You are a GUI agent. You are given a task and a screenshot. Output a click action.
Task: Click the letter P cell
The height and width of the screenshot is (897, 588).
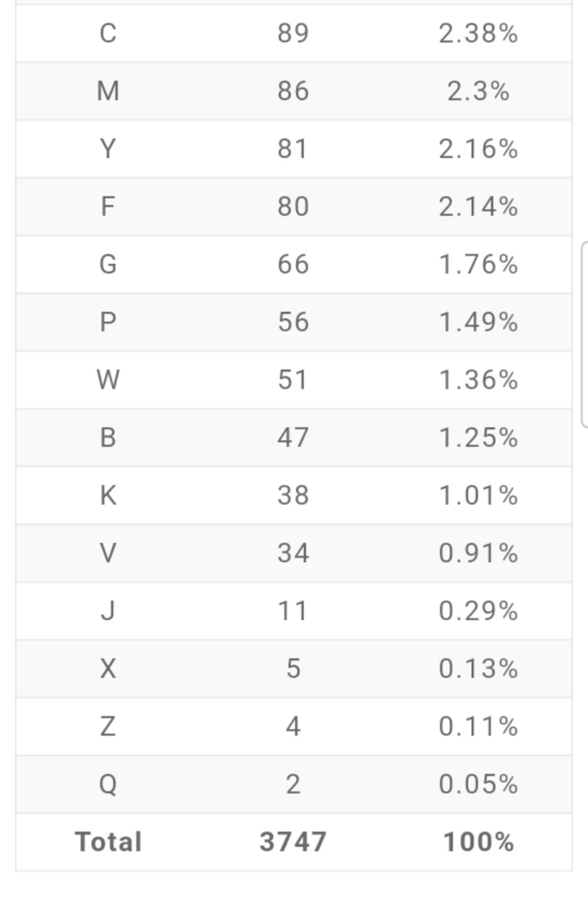[108, 322]
